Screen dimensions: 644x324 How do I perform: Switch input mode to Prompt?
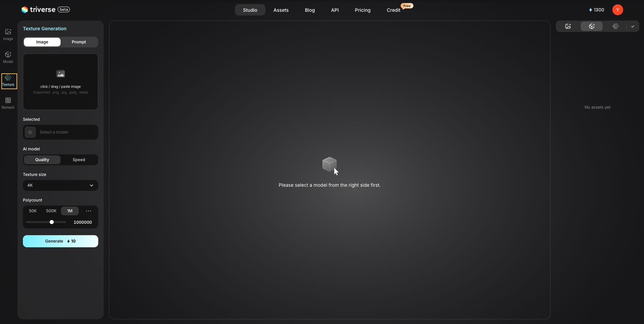pyautogui.click(x=79, y=42)
